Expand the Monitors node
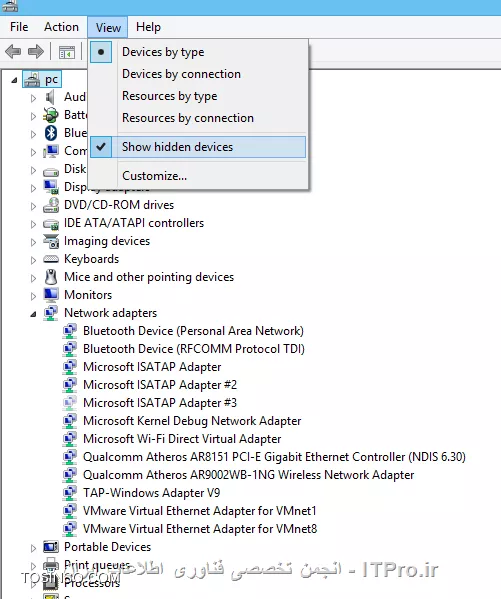 pos(33,296)
